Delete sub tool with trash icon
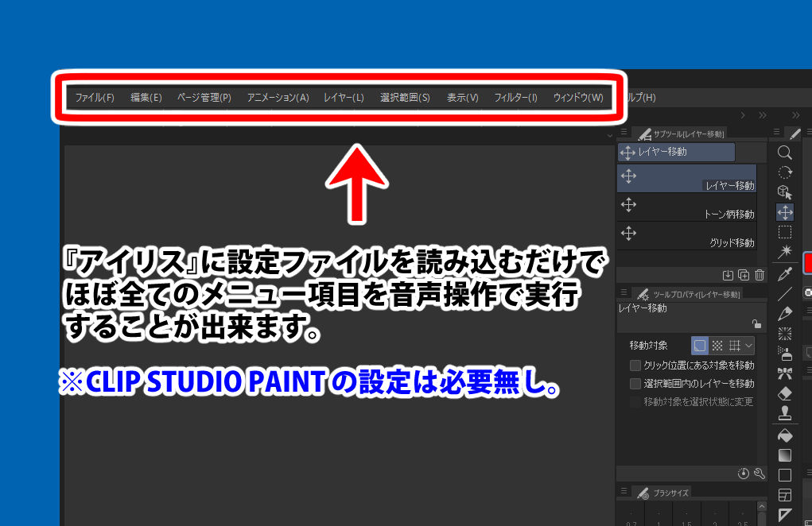This screenshot has height=526, width=812. (x=760, y=275)
